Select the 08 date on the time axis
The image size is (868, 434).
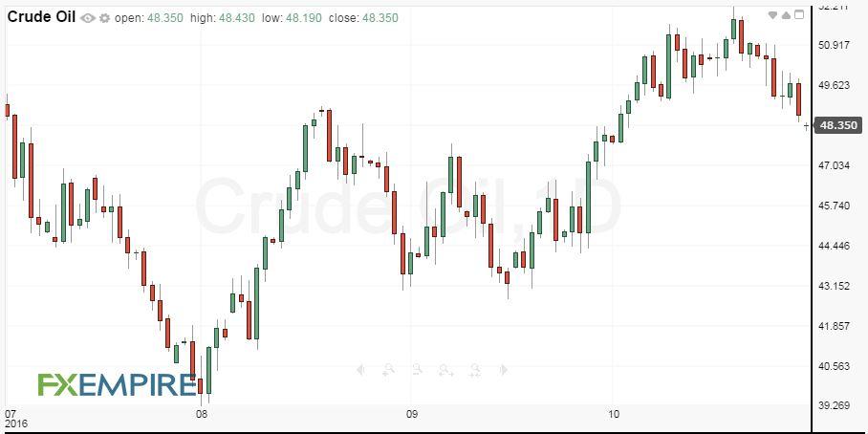point(201,415)
